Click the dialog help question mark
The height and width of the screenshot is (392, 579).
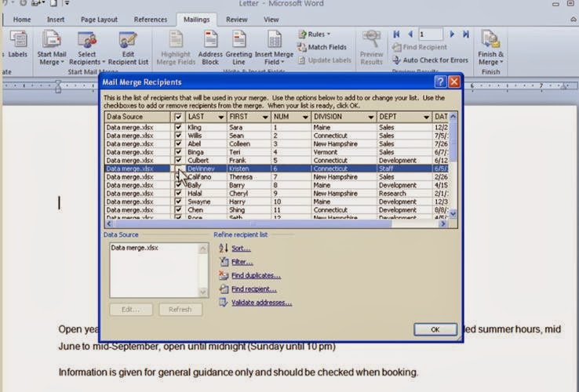pos(440,82)
